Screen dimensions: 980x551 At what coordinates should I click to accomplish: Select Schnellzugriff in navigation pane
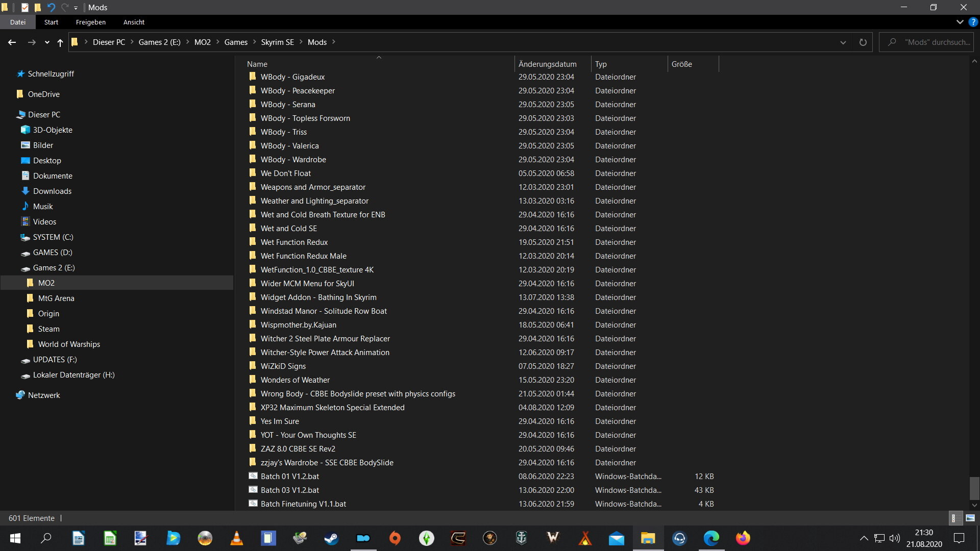point(51,74)
